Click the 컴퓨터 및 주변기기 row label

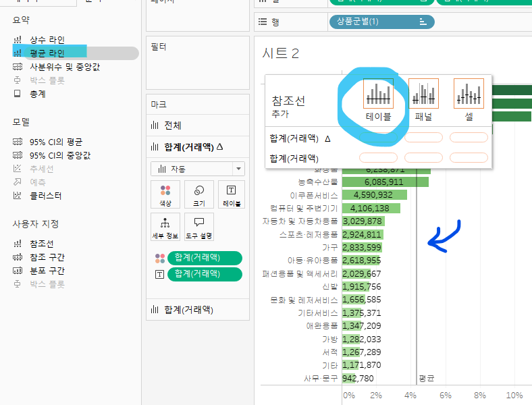pyautogui.click(x=304, y=209)
